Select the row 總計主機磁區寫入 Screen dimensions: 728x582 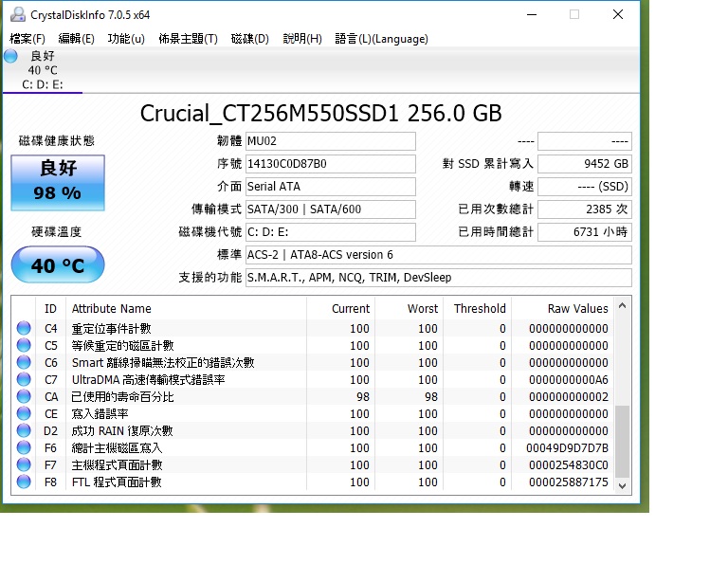tap(313, 447)
